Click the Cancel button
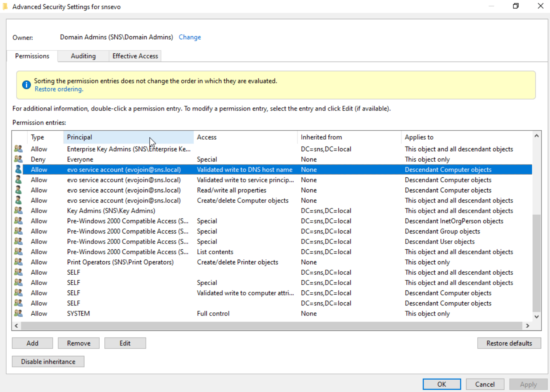 [485, 384]
